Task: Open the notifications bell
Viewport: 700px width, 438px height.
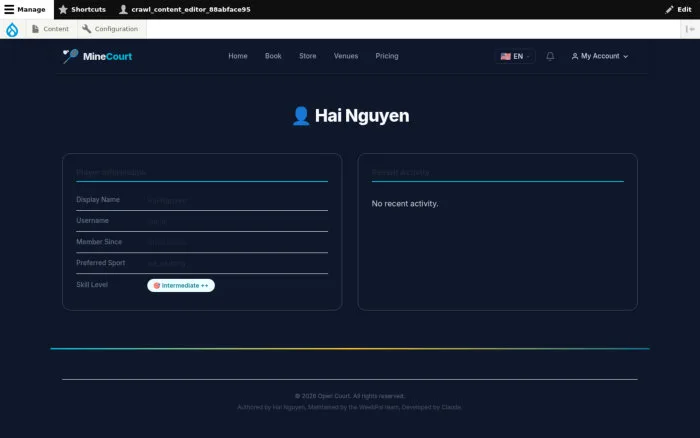Action: (x=550, y=56)
